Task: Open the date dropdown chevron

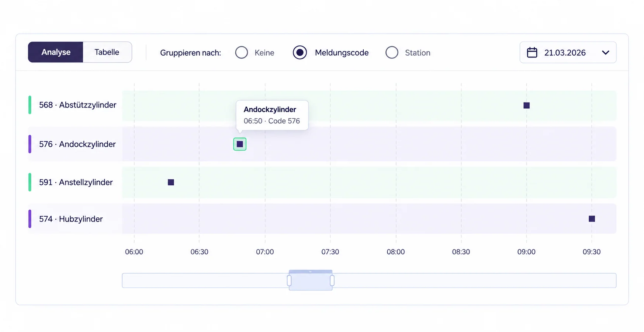Action: (605, 53)
